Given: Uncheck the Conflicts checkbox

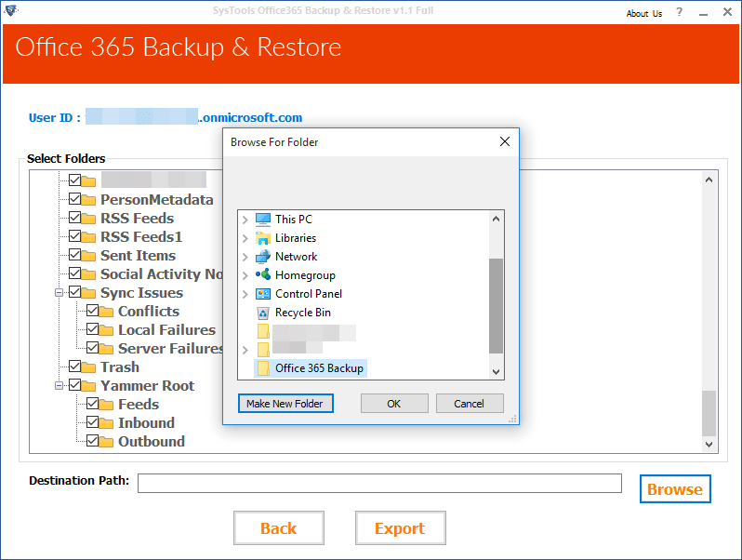Looking at the screenshot, I should pyautogui.click(x=92, y=310).
